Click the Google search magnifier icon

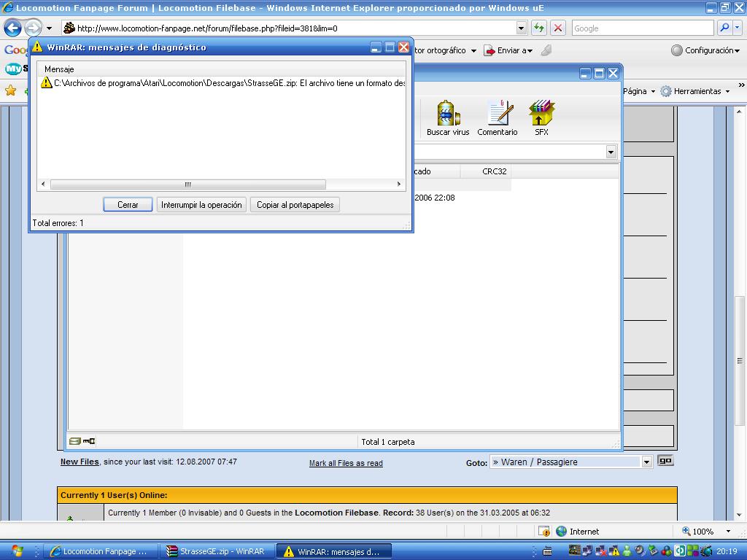pyautogui.click(x=724, y=28)
